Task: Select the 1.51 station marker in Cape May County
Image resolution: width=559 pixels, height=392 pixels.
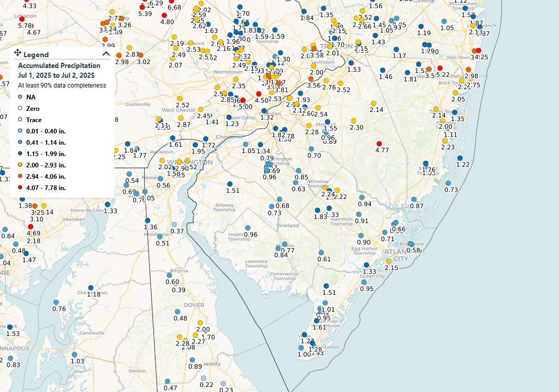Action: tap(326, 286)
